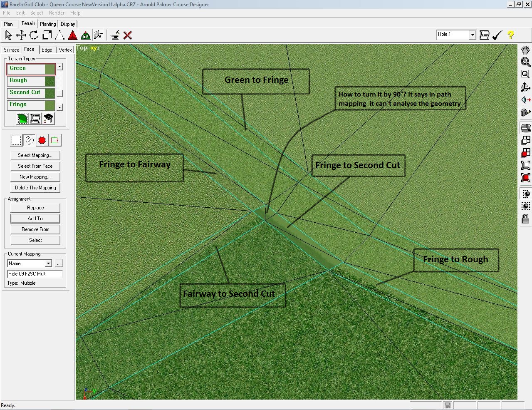532x410 pixels.
Task: Open the Render menu
Action: (x=57, y=13)
